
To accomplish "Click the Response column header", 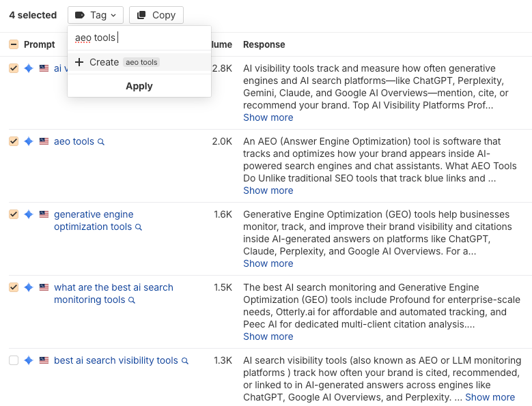I will [264, 44].
